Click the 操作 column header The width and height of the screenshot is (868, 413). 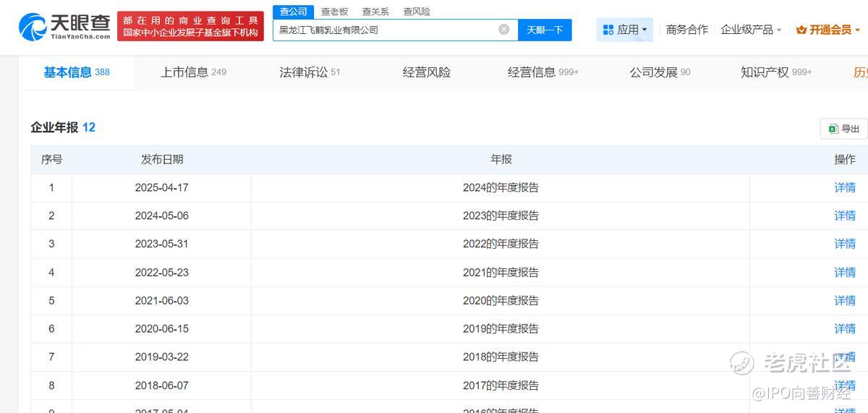click(845, 159)
